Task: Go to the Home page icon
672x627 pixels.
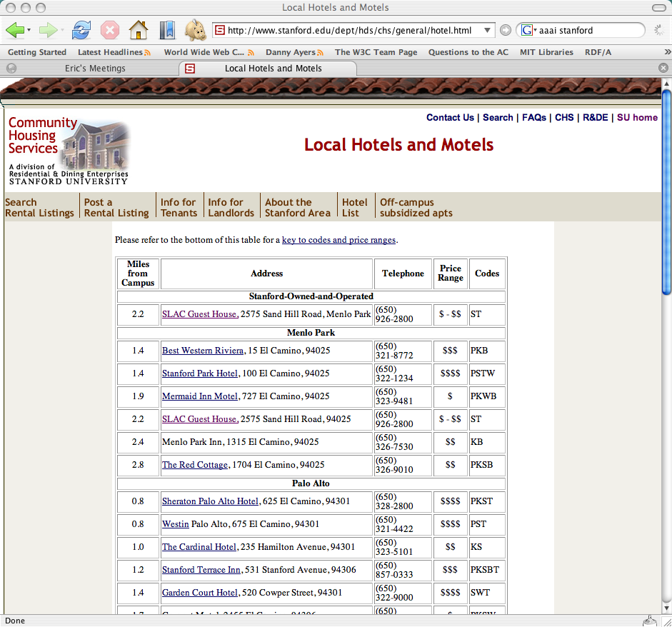Action: pyautogui.click(x=138, y=30)
